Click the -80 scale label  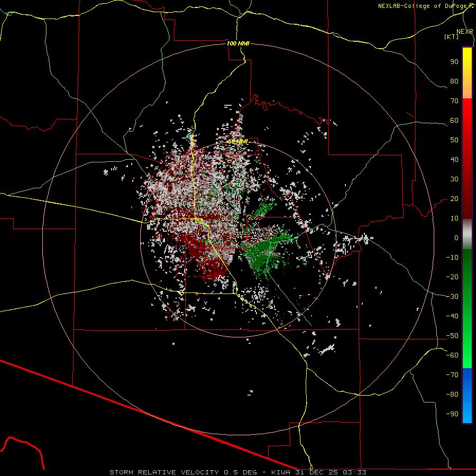tap(452, 395)
